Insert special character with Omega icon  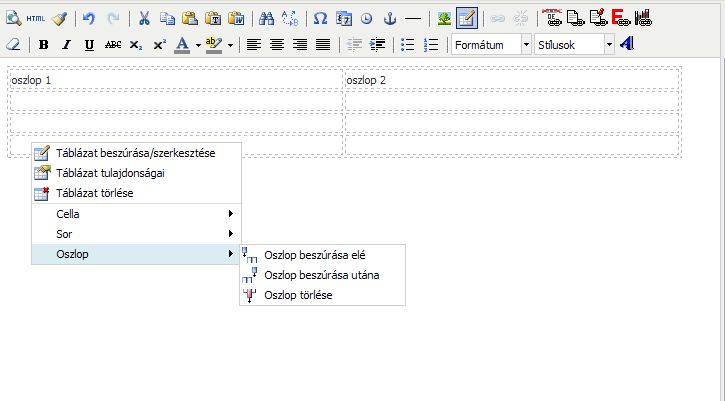coord(320,18)
